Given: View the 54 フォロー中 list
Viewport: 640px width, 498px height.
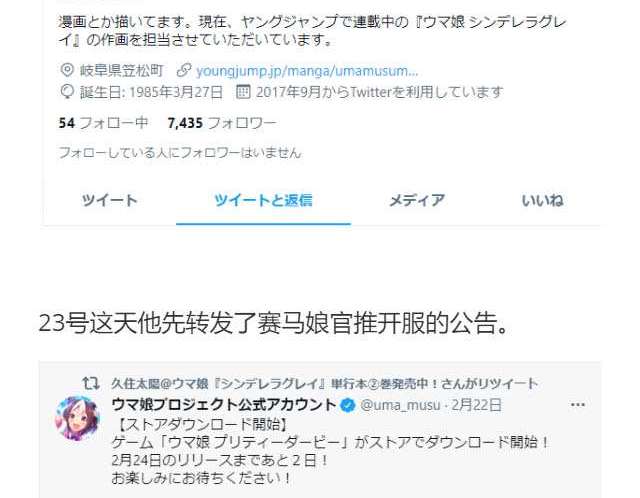Looking at the screenshot, I should tap(103, 122).
